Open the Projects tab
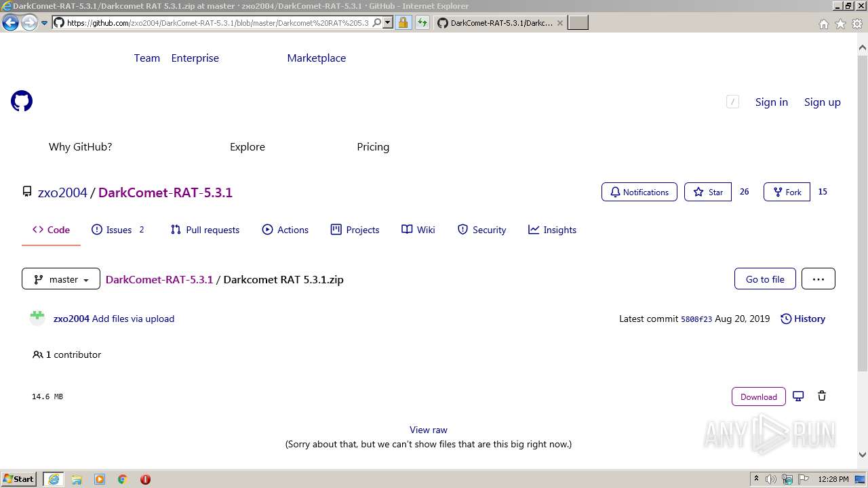Image resolution: width=868 pixels, height=488 pixels. tap(355, 230)
